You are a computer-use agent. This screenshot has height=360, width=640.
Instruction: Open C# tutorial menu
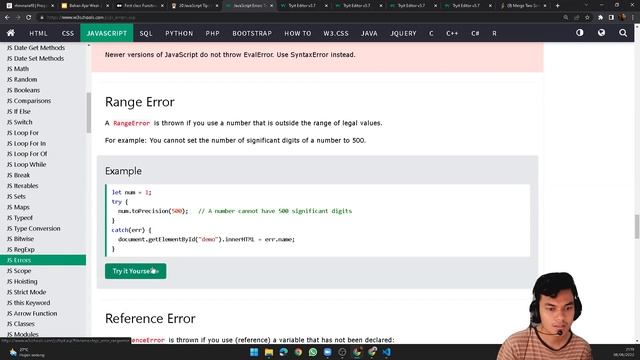point(475,33)
